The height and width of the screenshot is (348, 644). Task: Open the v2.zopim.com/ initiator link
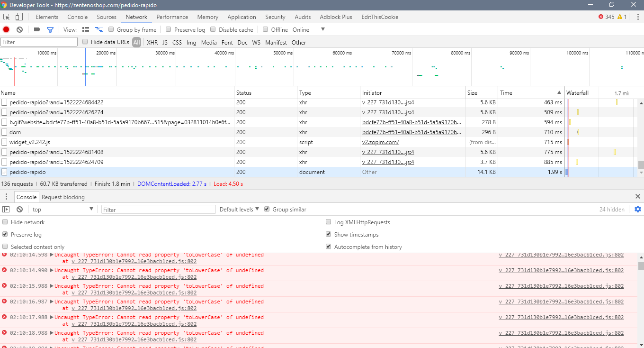pyautogui.click(x=380, y=142)
